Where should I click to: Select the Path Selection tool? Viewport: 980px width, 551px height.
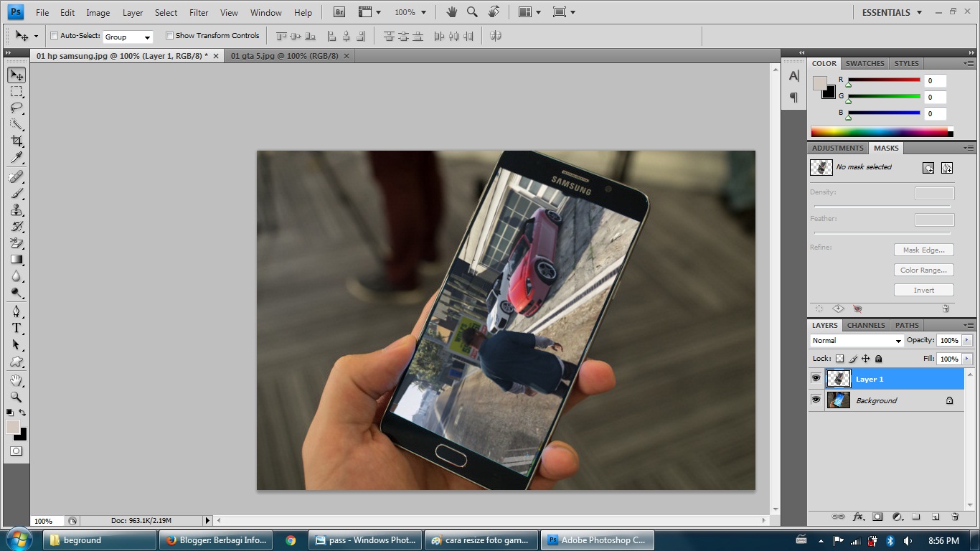coord(17,345)
